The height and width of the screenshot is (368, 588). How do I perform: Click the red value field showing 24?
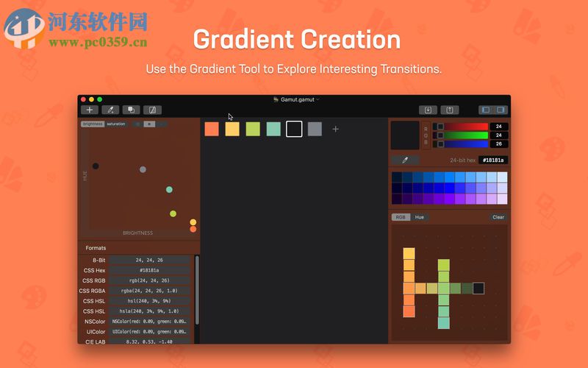tap(499, 127)
